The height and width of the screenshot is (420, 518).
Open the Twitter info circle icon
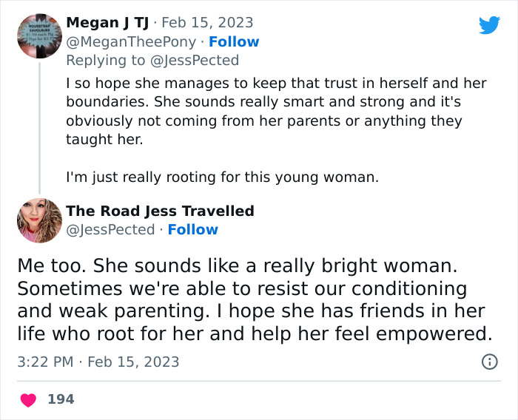tap(489, 362)
